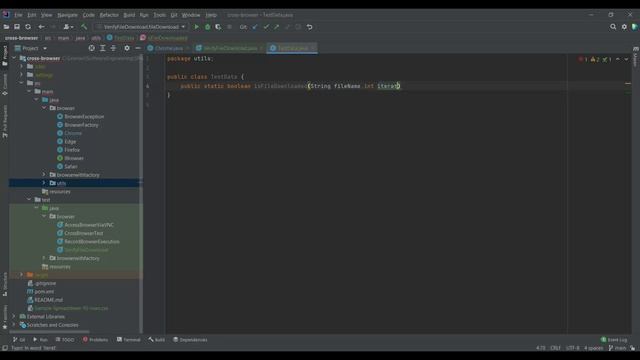
Task: Open IDE settings gear in top-right toolbar
Action: tap(624, 27)
